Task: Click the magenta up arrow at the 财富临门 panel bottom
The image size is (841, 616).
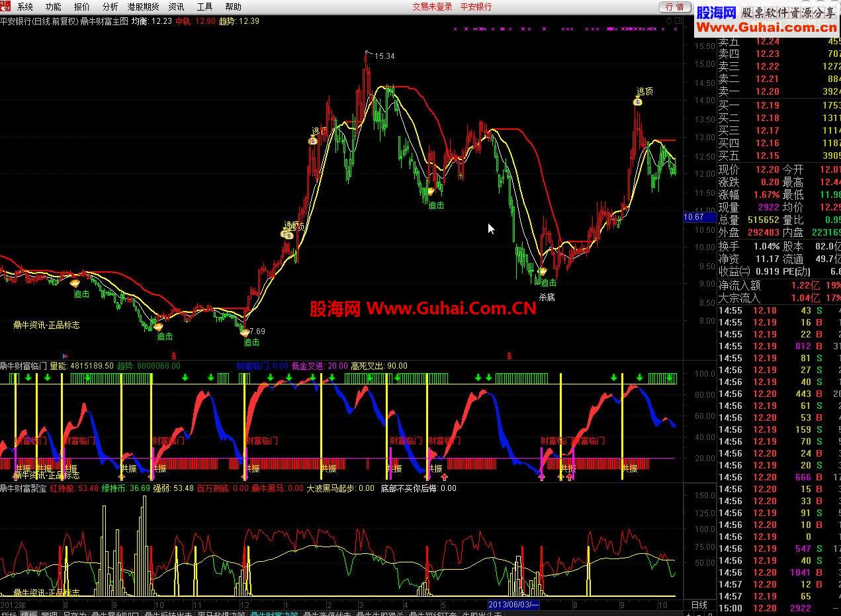Action: click(x=542, y=476)
